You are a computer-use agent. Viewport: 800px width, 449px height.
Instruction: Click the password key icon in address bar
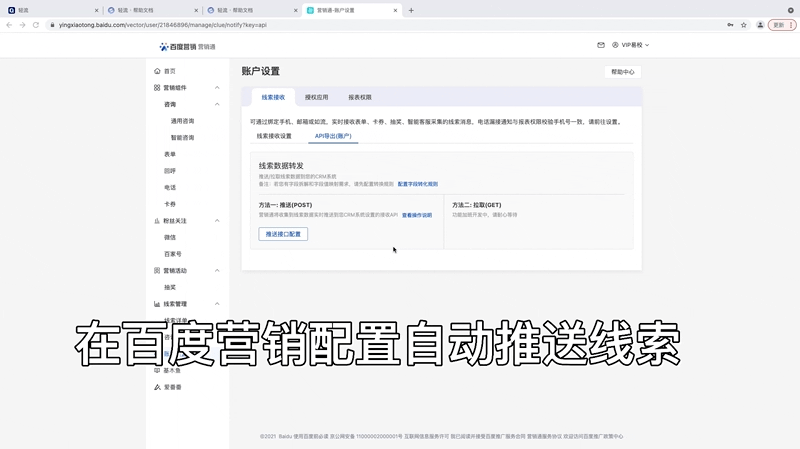pyautogui.click(x=730, y=24)
